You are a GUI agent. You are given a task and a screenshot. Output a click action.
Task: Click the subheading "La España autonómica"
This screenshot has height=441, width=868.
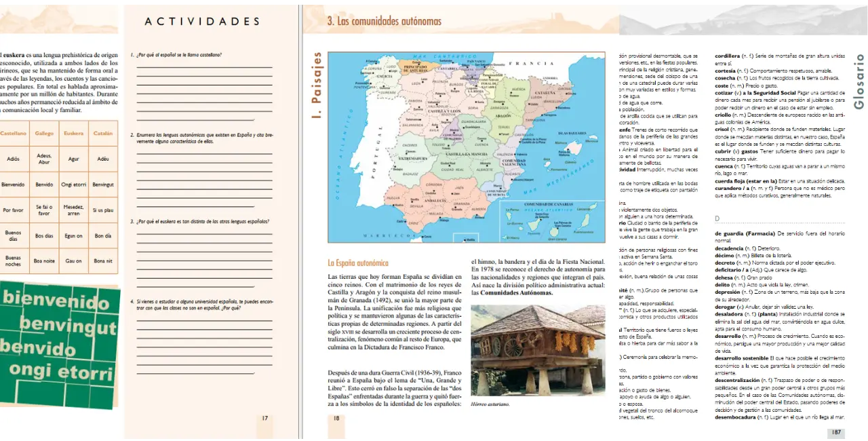click(x=358, y=263)
